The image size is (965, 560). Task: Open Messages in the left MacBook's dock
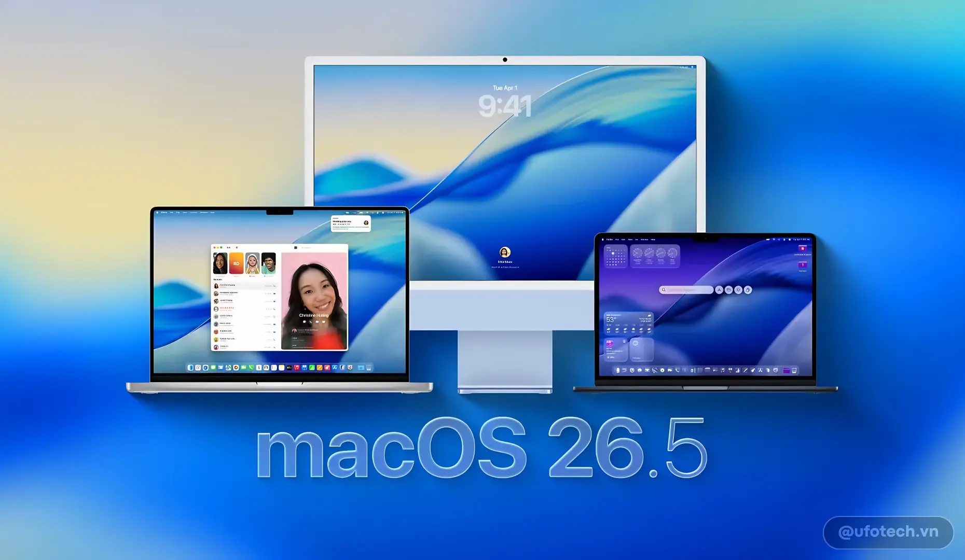coord(213,368)
